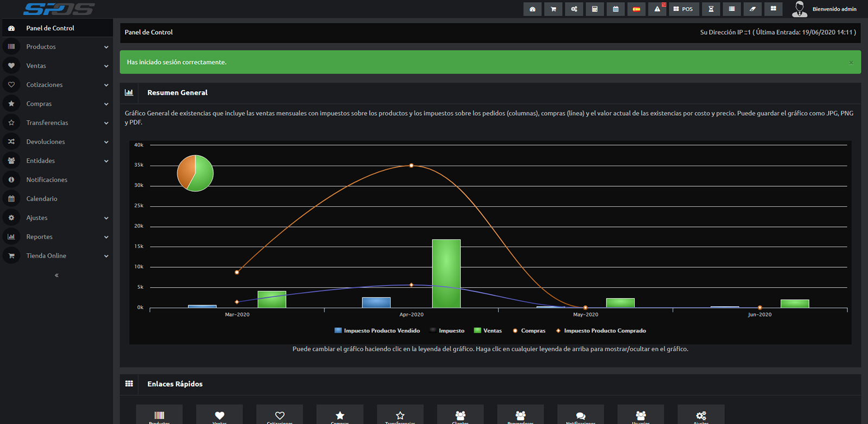Screen dimensions: 868x424
Task: Expand the Reportes sidebar menu
Action: coord(56,237)
